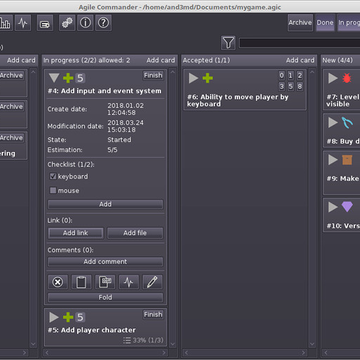Click the blue pliers icon on card #8
This screenshot has width=360, height=360.
pyautogui.click(x=347, y=123)
